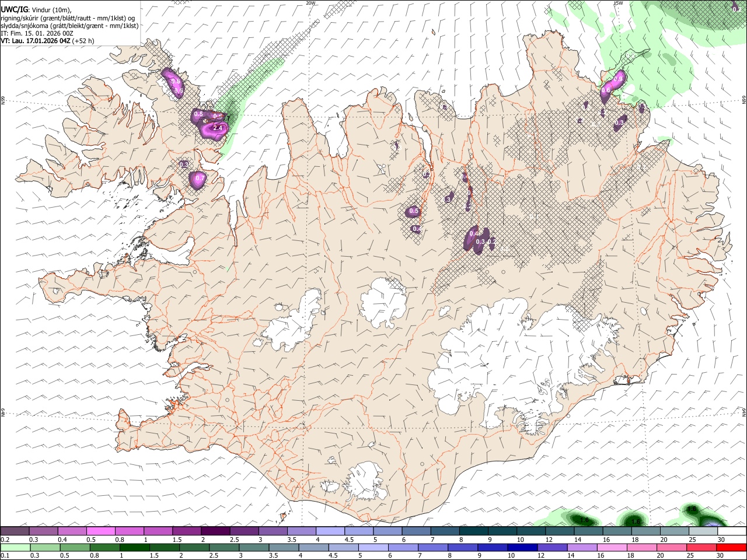Click the 'slydda/snjókoma' legend description line
This screenshot has width=747, height=560.
pos(69,26)
